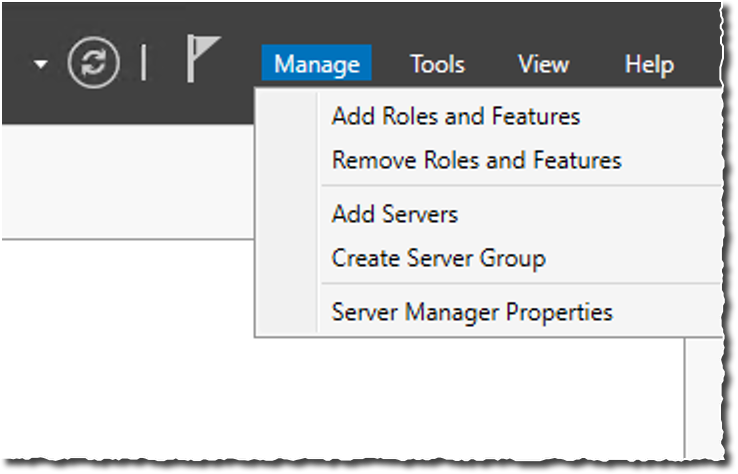This screenshot has height=474, width=738.
Task: Open the View menu
Action: click(543, 64)
